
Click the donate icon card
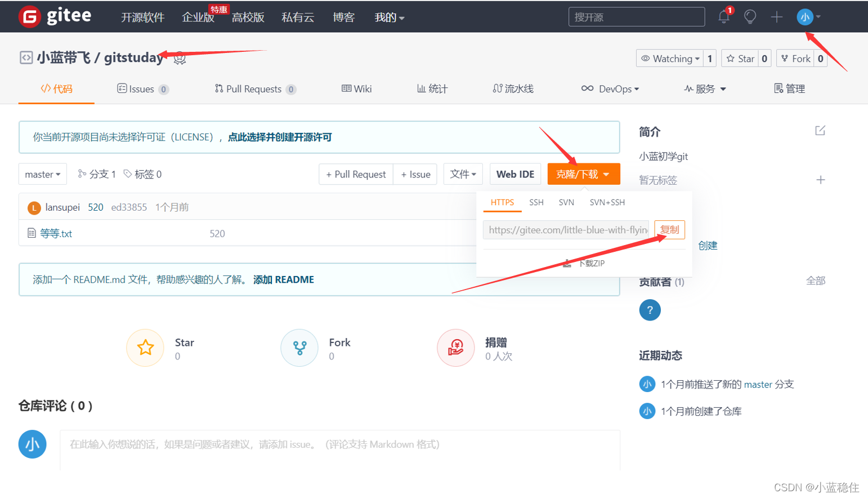pos(456,348)
